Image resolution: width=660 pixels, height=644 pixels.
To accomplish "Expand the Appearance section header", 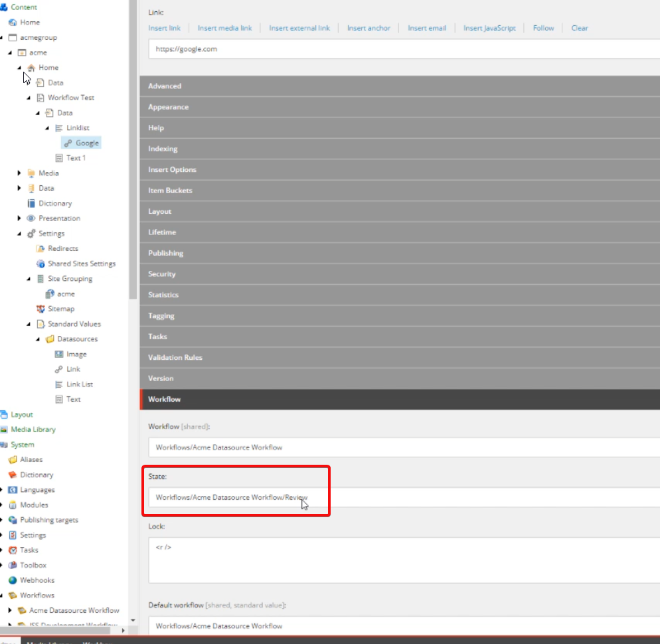I will pos(400,107).
